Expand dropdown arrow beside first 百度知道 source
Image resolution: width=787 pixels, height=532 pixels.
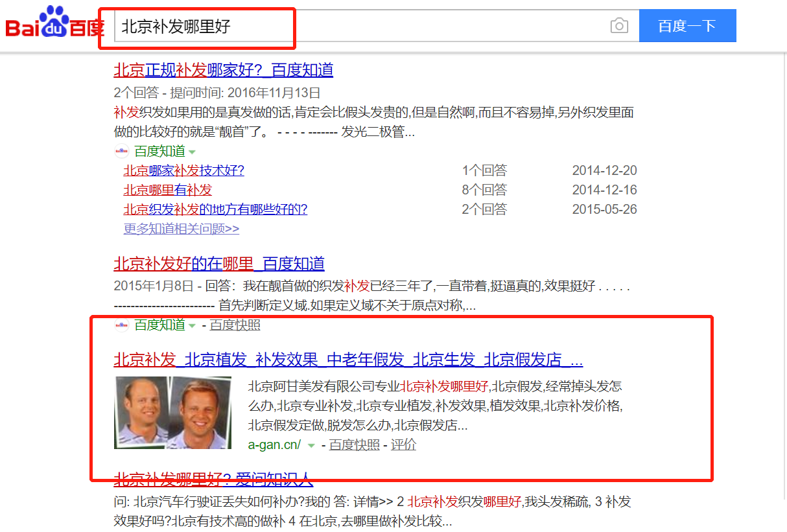(192, 152)
